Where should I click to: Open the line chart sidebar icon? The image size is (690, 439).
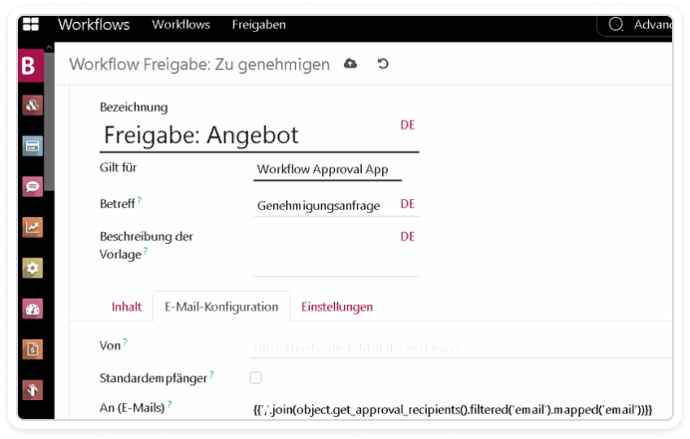[32, 227]
